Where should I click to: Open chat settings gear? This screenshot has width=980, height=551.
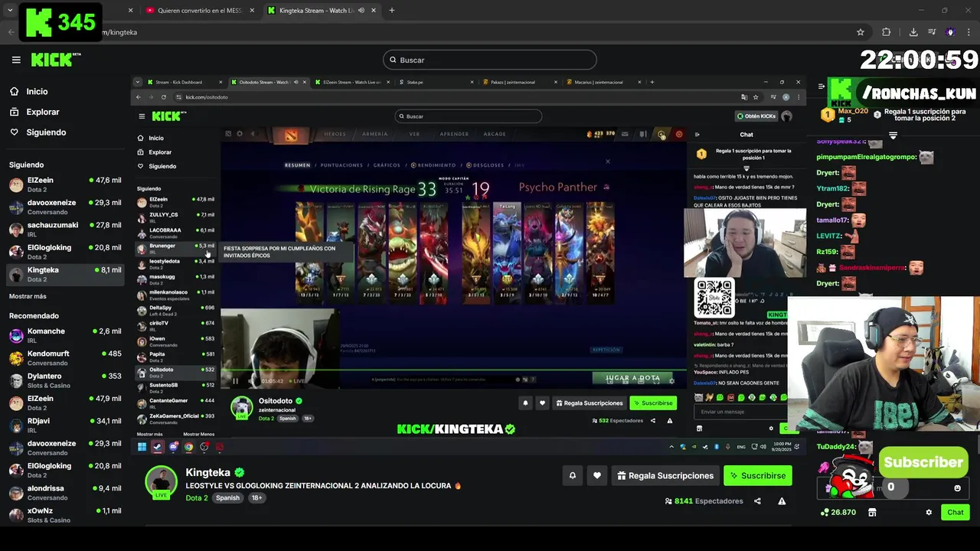pyautogui.click(x=929, y=513)
